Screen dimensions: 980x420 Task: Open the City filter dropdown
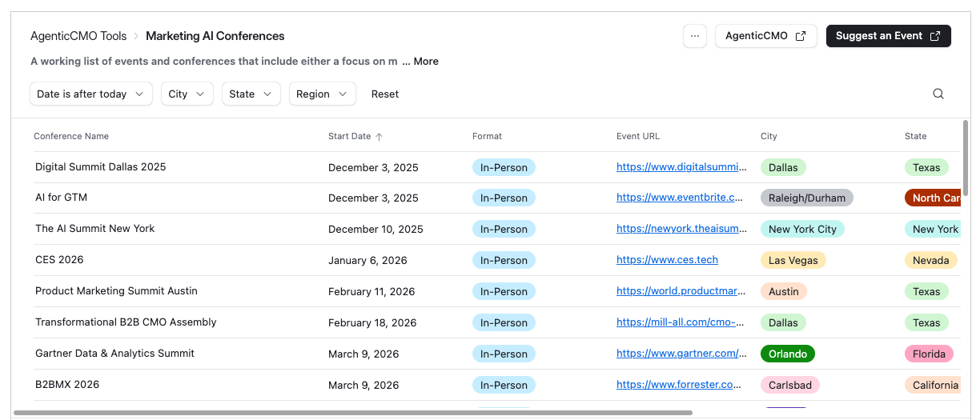point(187,94)
